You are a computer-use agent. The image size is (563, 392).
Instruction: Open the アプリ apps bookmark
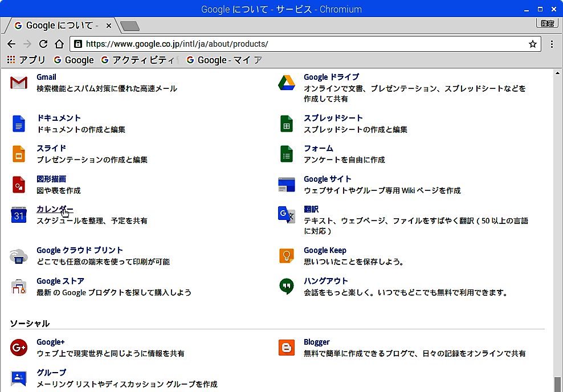pyautogui.click(x=26, y=60)
